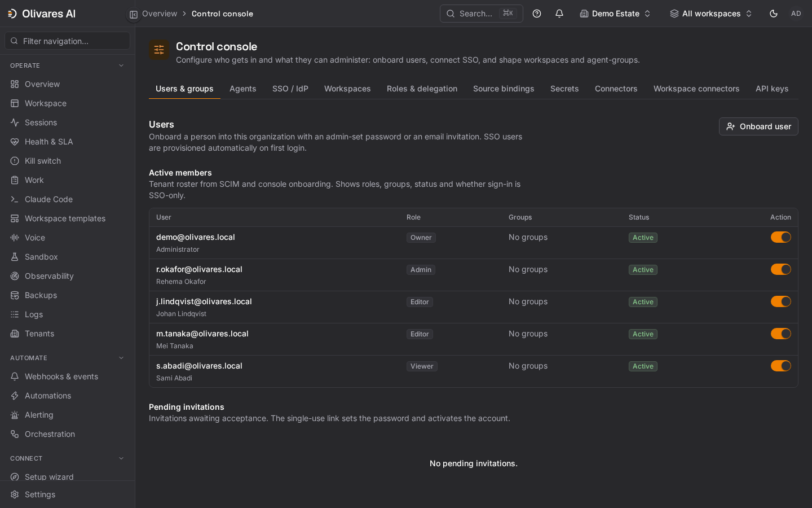Click the Work clipboard icon
This screenshot has height=508, width=812.
(15, 180)
